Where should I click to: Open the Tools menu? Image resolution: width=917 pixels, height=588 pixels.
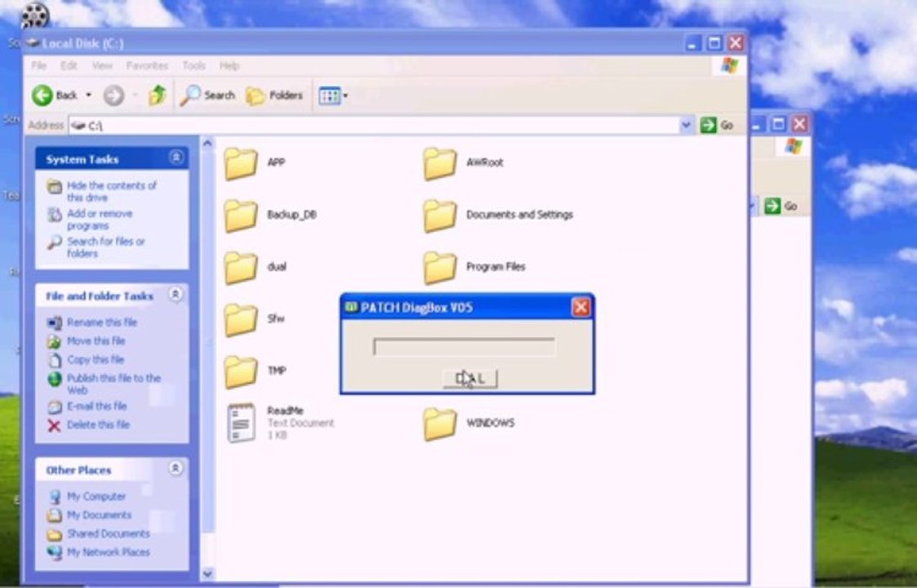pyautogui.click(x=194, y=65)
